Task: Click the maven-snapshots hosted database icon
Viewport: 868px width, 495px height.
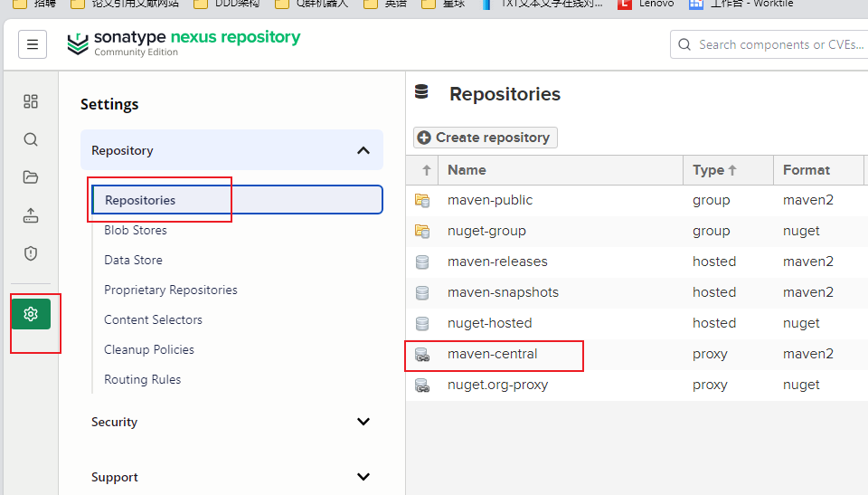Action: 422,292
